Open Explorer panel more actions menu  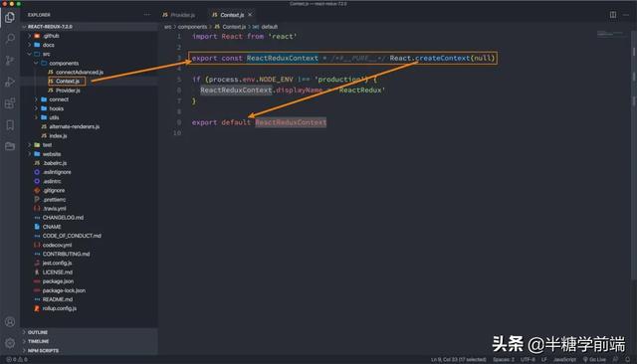[x=146, y=15]
